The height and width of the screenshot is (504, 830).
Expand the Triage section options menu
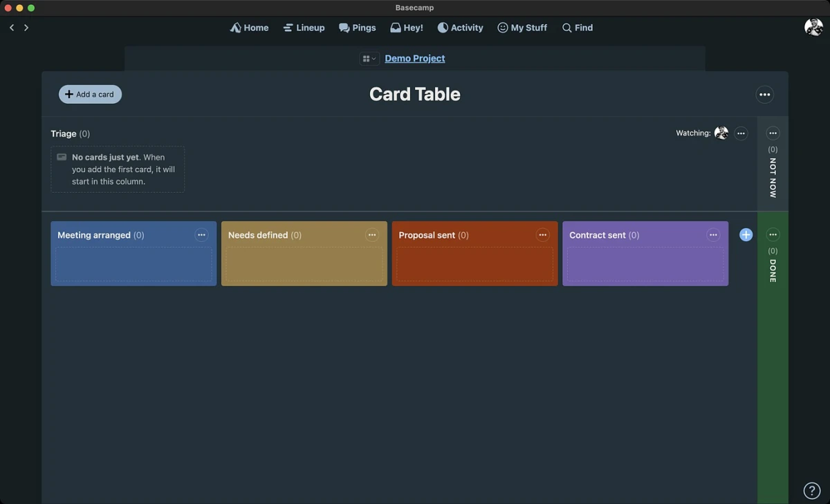741,133
